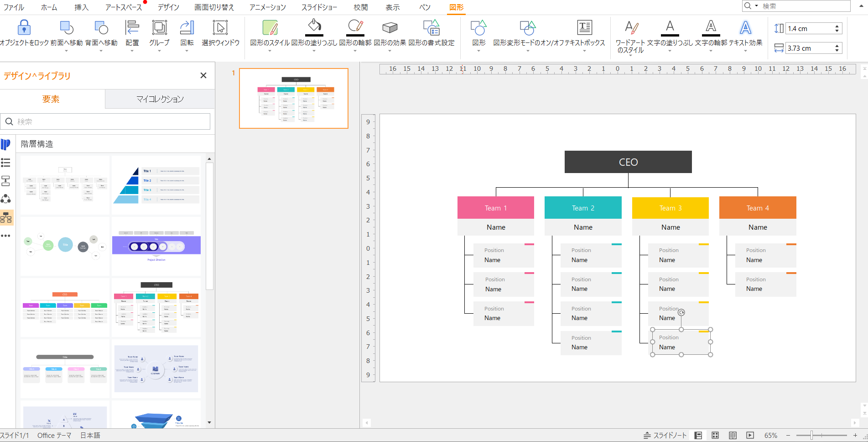The image size is (868, 442).
Task: Open the Animation ribbon tab
Action: tap(267, 7)
